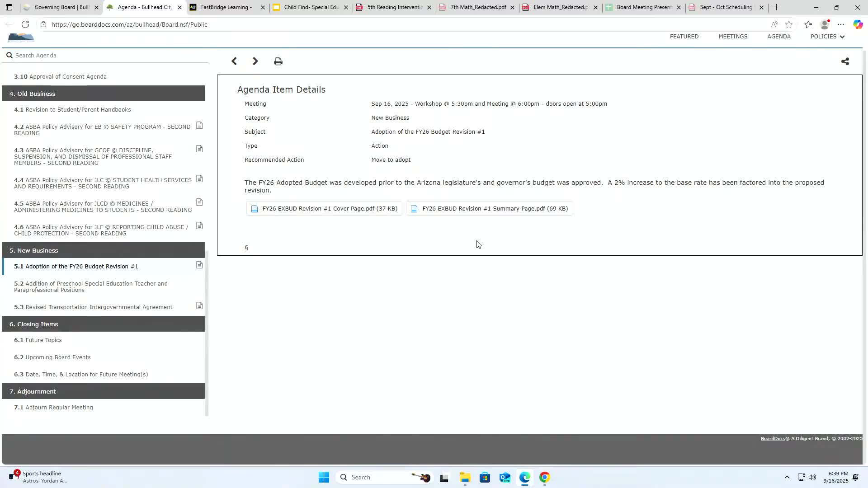The image size is (868, 488).
Task: Open the MEETINGS menu tab
Action: pos(733,37)
